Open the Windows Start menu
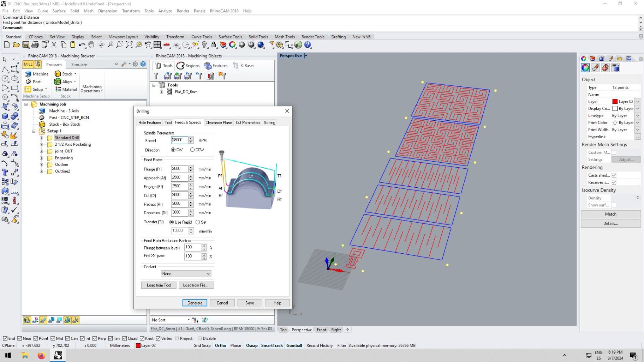 tap(8, 355)
